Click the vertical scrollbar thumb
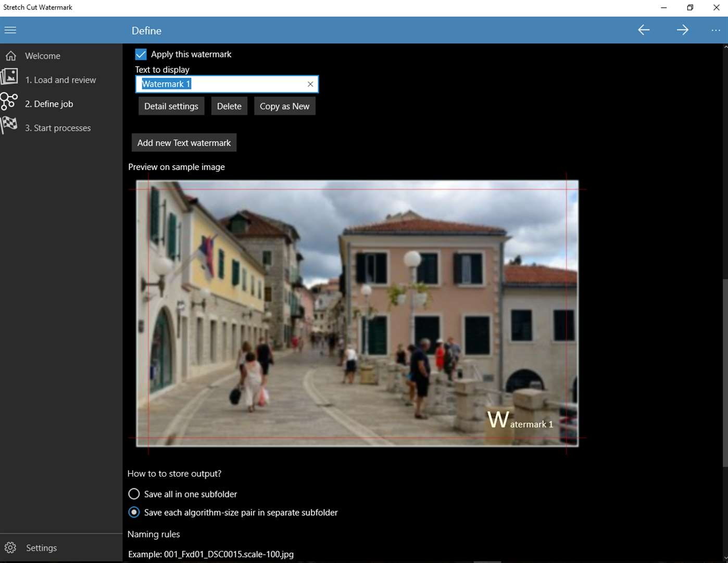728x563 pixels. tap(725, 373)
